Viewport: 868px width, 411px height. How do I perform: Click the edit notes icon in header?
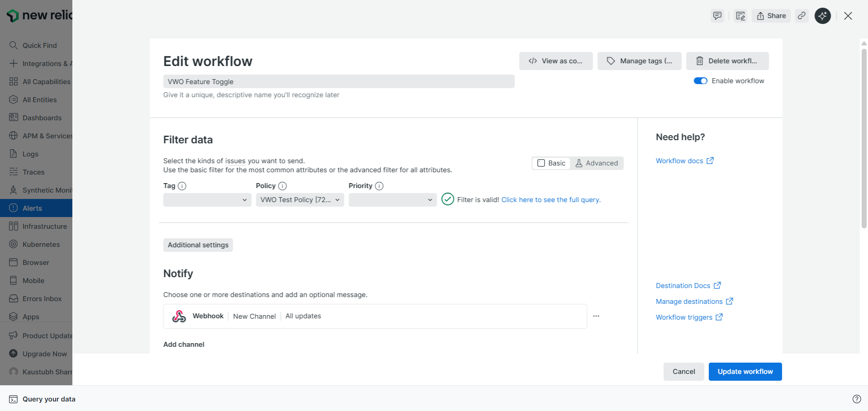click(740, 16)
